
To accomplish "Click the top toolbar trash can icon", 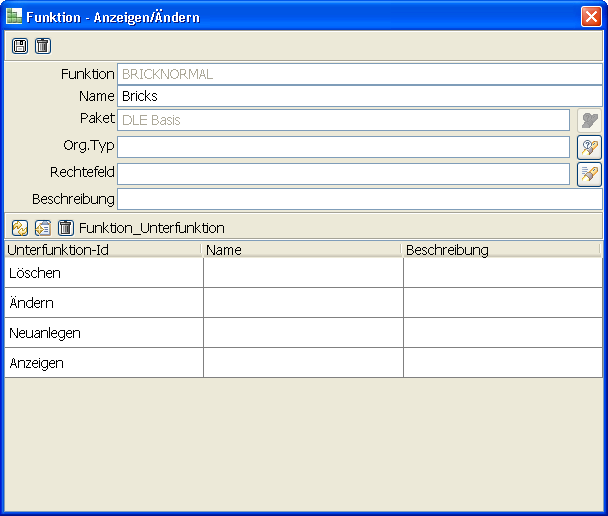I will pos(42,46).
